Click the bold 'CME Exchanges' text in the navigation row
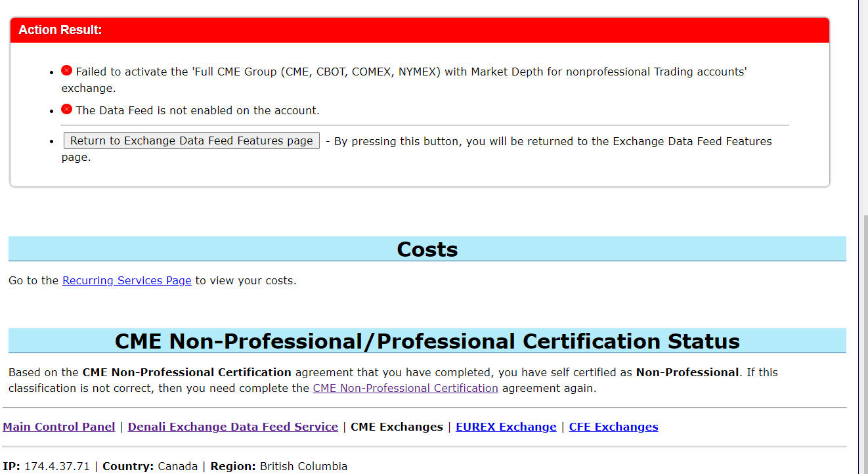 [397, 427]
